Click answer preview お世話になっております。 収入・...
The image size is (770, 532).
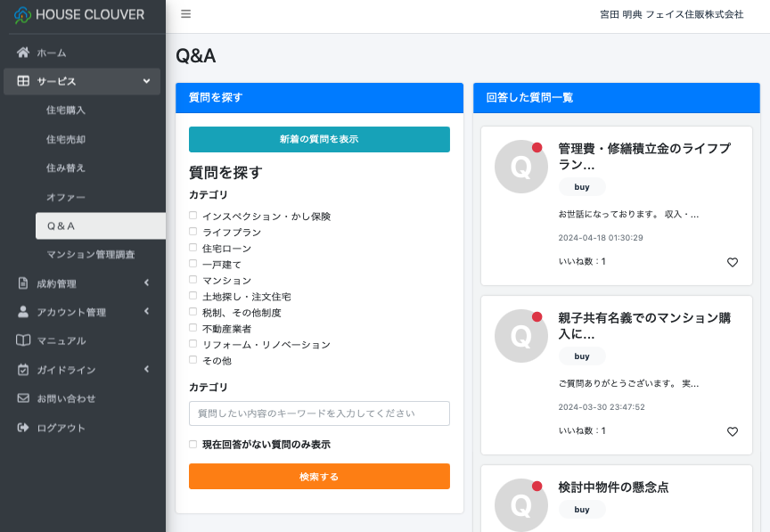(x=628, y=214)
